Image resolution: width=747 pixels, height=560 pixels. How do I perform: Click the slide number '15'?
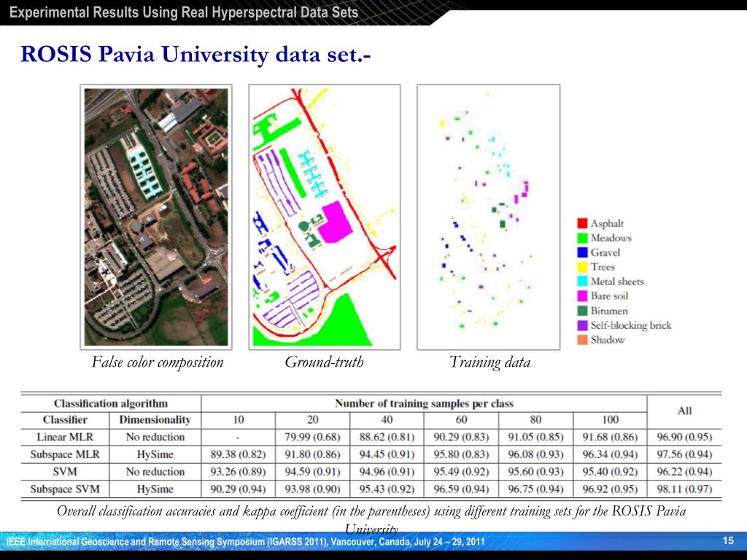[x=728, y=540]
